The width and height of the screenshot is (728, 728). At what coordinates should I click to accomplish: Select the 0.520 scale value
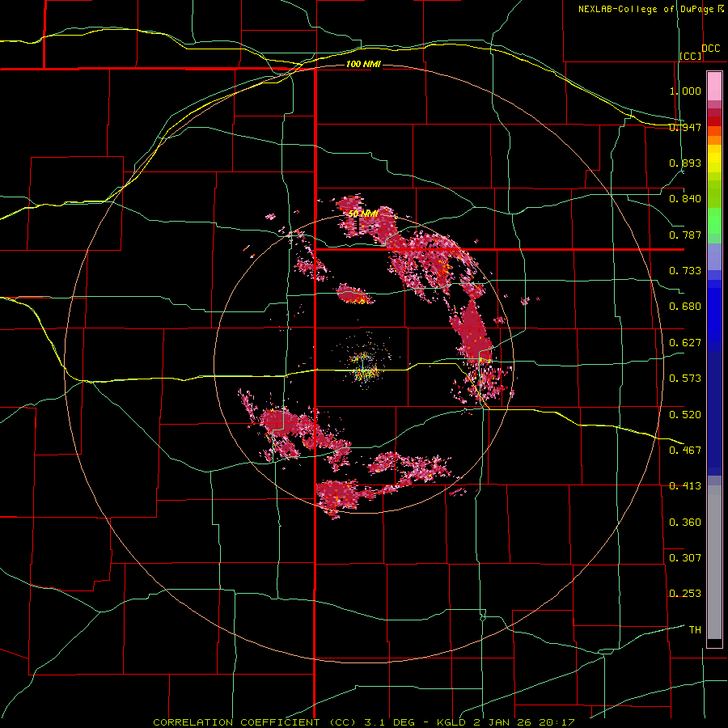(685, 415)
